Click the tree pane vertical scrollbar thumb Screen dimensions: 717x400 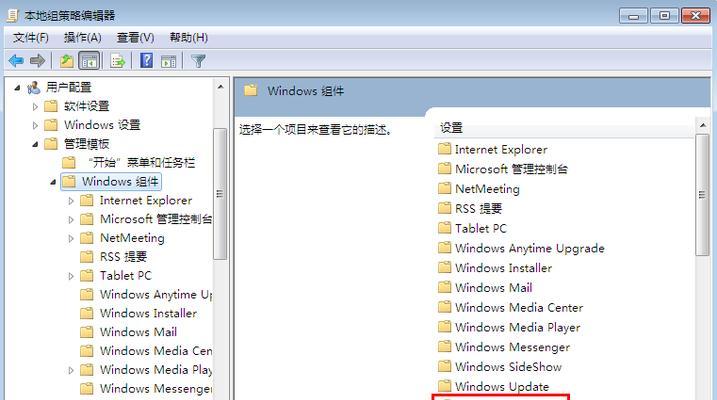coord(220,194)
